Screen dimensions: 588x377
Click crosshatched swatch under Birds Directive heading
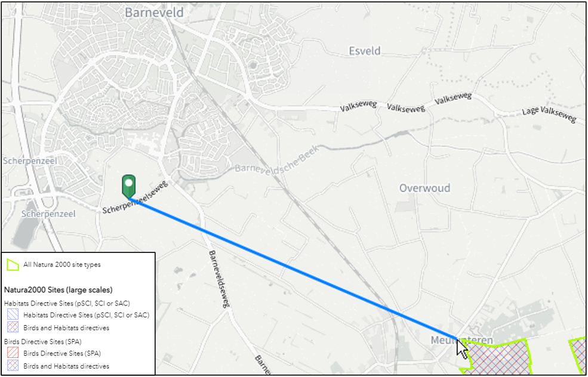coord(13,366)
